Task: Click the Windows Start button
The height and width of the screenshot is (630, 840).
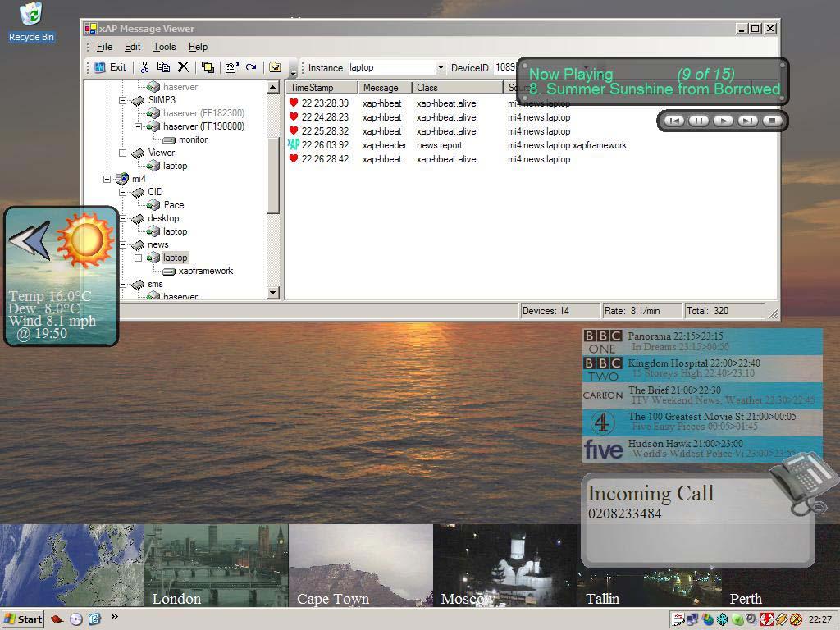Action: click(23, 619)
